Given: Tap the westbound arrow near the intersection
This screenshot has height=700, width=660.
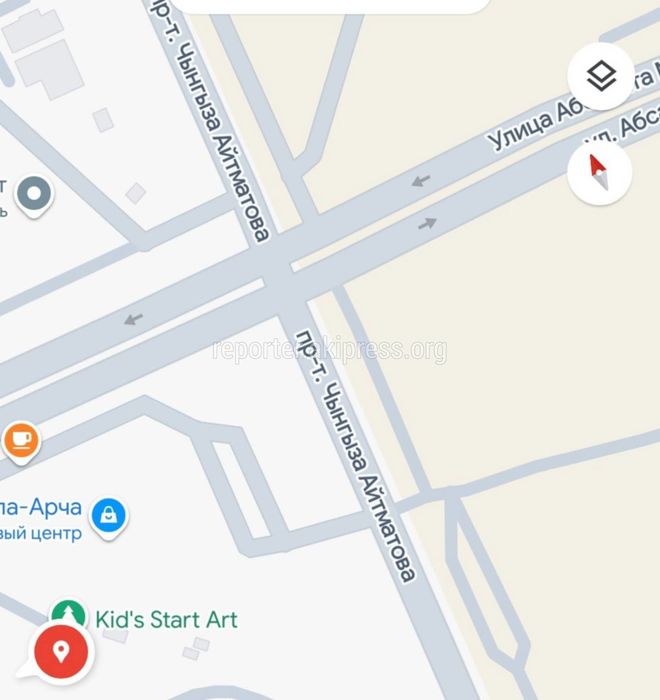Looking at the screenshot, I should click(x=421, y=181).
